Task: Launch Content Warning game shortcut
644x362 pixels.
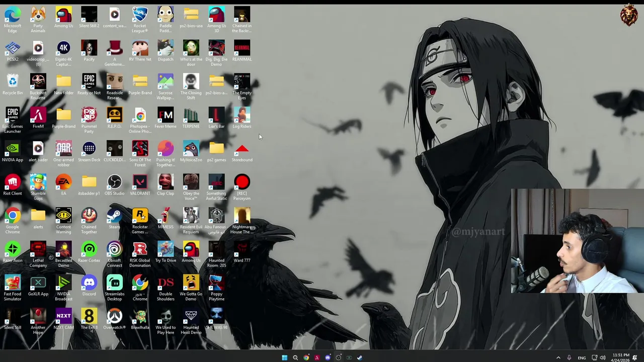Action: pyautogui.click(x=63, y=221)
